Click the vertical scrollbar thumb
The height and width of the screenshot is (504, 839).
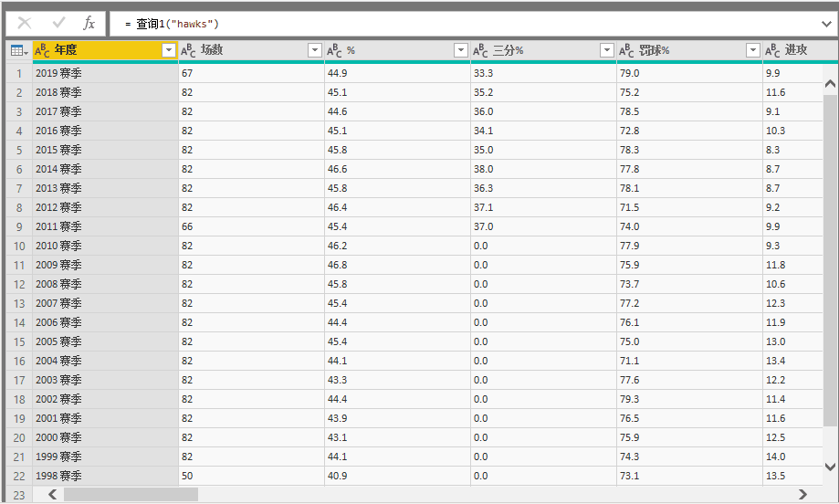coord(830,261)
